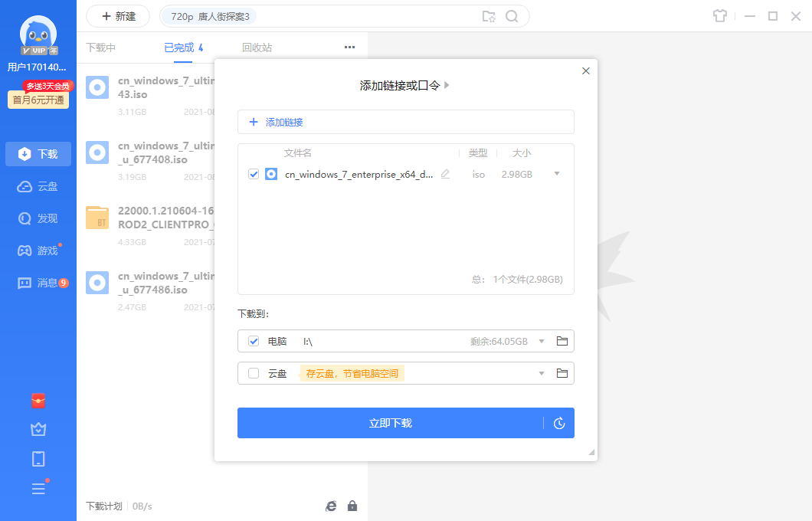Uncheck the cn_windows_7_enterprise file checkbox

tap(254, 174)
